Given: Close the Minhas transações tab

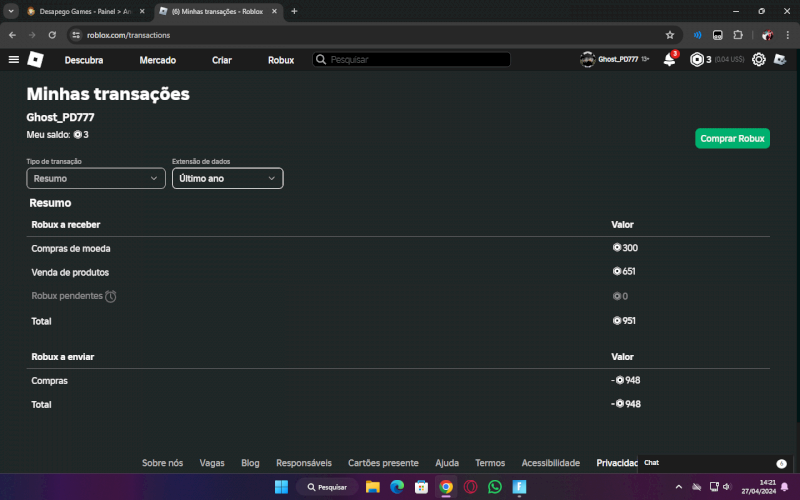Looking at the screenshot, I should tap(274, 11).
